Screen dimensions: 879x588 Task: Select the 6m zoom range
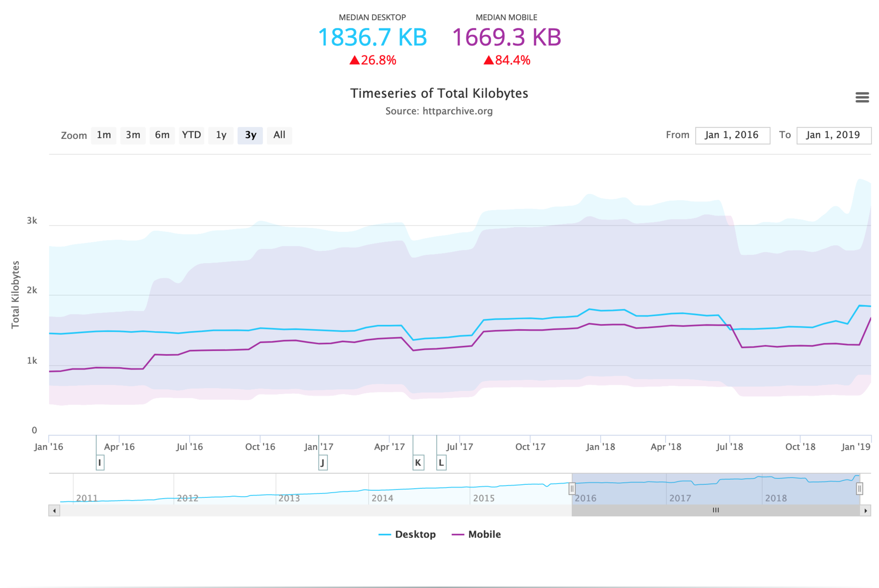[162, 135]
